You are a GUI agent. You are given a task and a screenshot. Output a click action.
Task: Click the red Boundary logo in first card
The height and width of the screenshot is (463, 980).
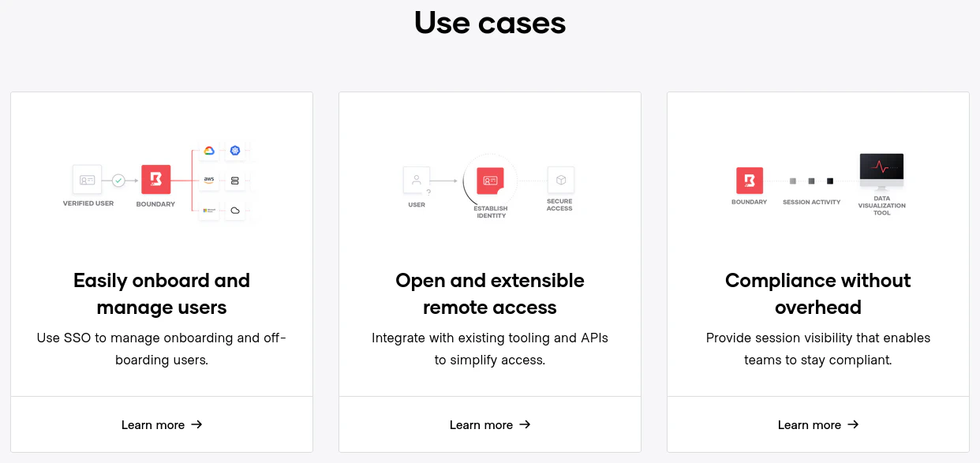pos(155,180)
